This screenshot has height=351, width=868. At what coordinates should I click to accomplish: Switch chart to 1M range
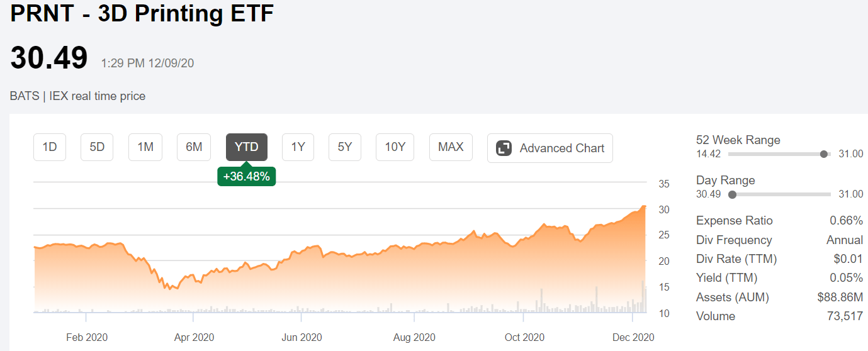pyautogui.click(x=145, y=147)
